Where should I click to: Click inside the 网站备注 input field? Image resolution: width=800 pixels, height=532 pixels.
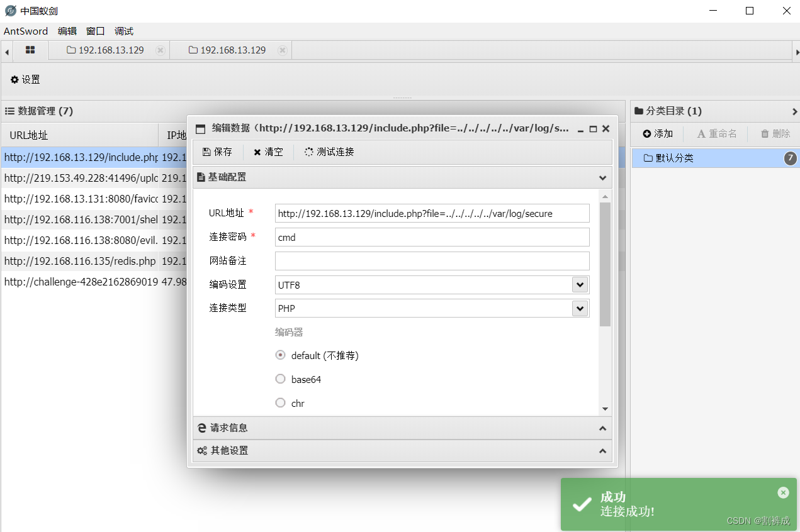tap(432, 260)
